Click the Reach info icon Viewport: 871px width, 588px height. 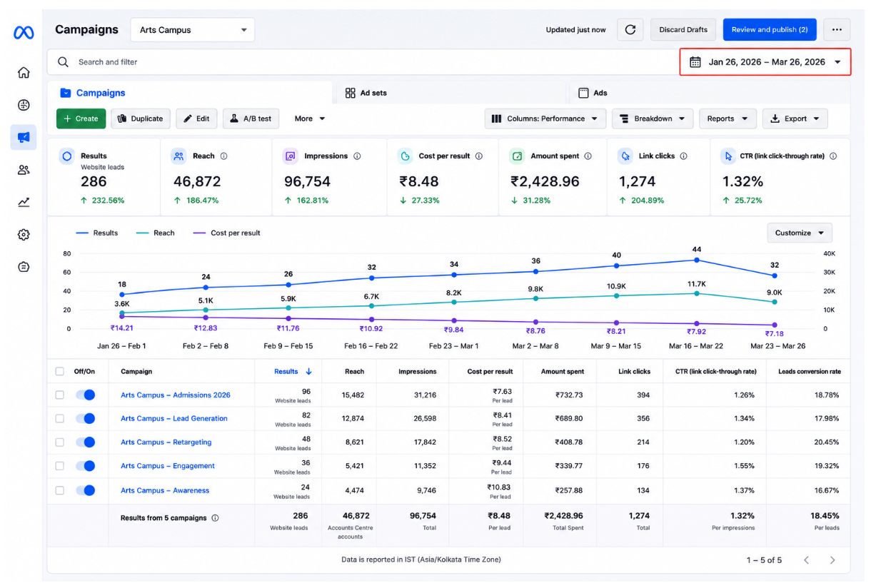(x=223, y=156)
